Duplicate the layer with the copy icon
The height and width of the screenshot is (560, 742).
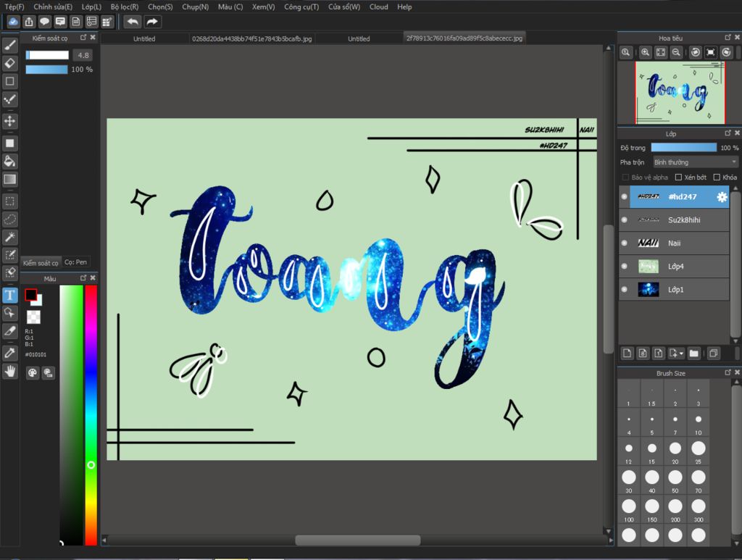pyautogui.click(x=713, y=354)
